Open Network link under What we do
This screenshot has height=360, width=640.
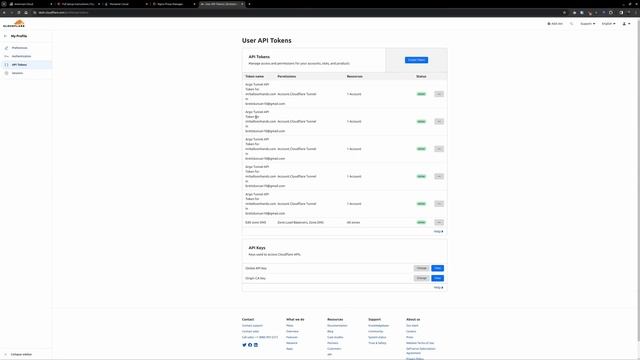292,343
